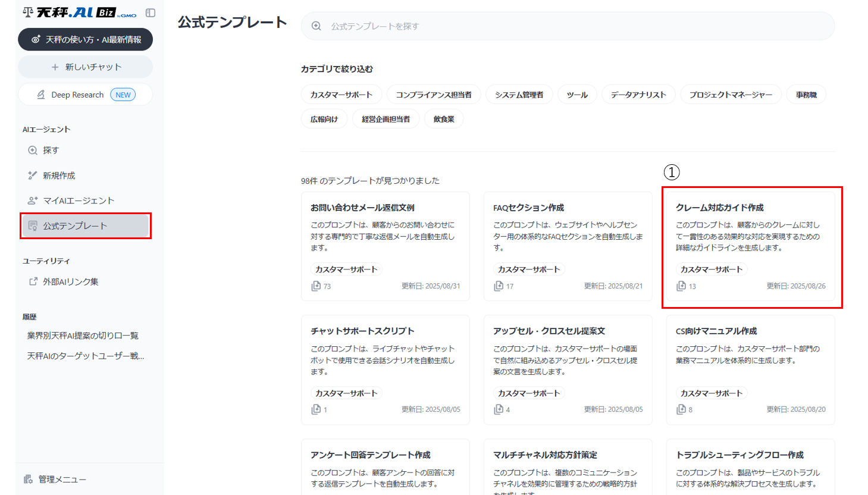Click the copy icon on CS向けマニュアル作成 card
The image size is (868, 495).
point(681,409)
